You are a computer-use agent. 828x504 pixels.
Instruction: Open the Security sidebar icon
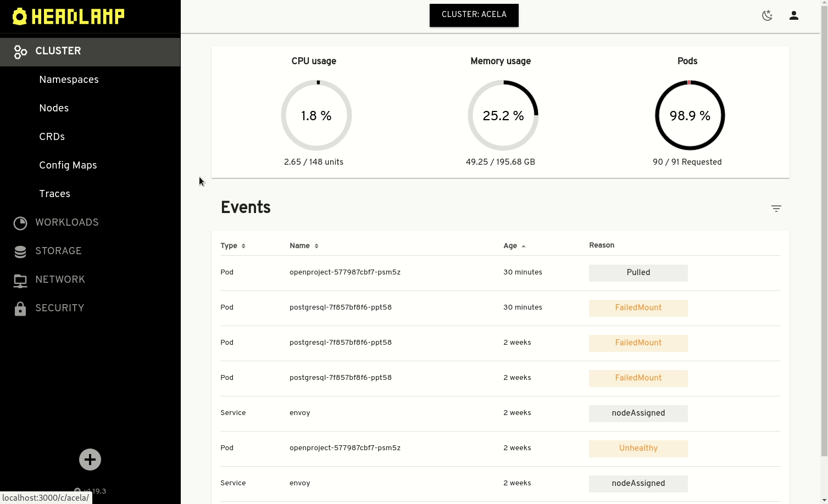pos(20,308)
